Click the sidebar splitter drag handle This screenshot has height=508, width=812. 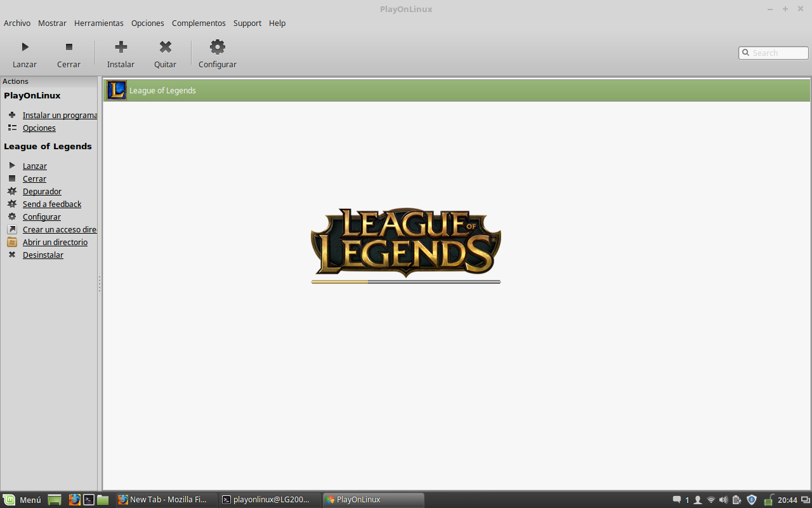[x=100, y=284]
